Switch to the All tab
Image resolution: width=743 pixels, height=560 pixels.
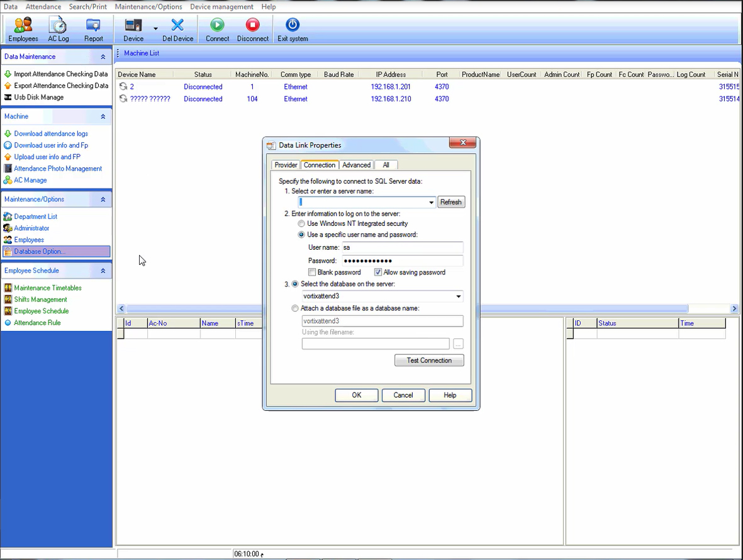point(386,165)
